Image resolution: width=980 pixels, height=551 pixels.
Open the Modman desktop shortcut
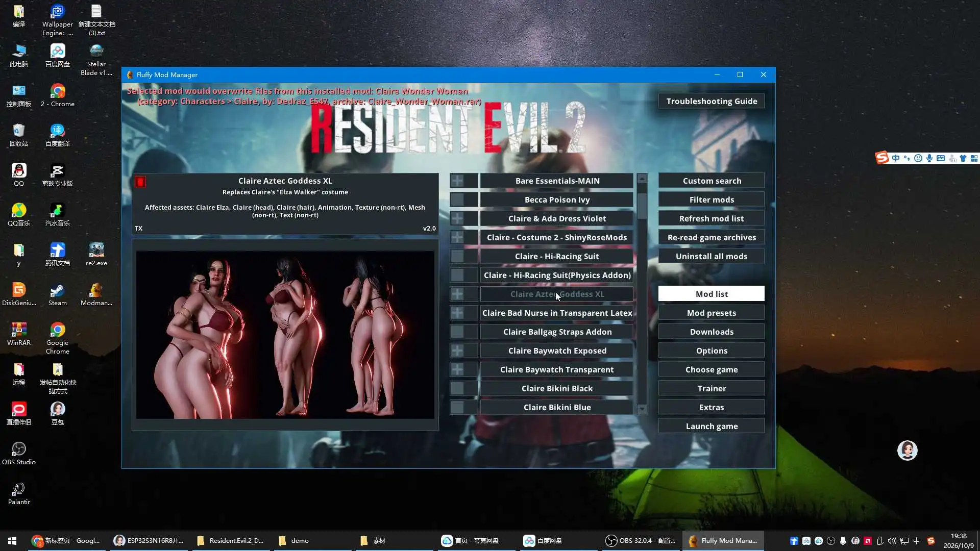[96, 295]
